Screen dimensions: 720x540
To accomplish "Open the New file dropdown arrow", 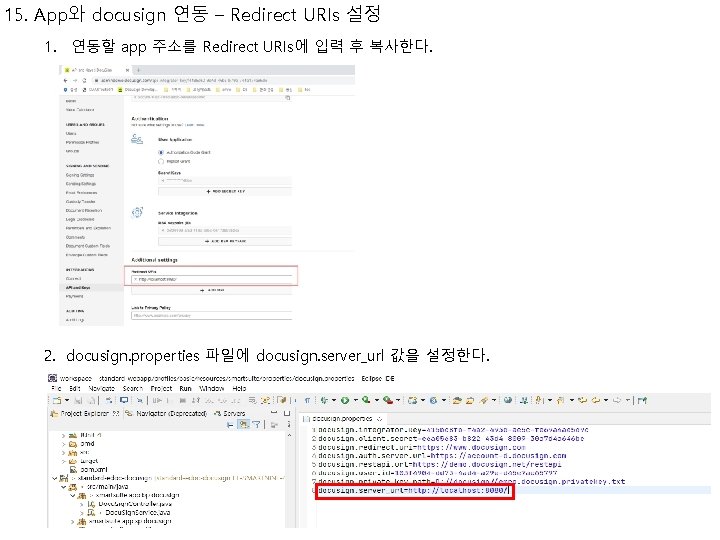I will click(67, 400).
